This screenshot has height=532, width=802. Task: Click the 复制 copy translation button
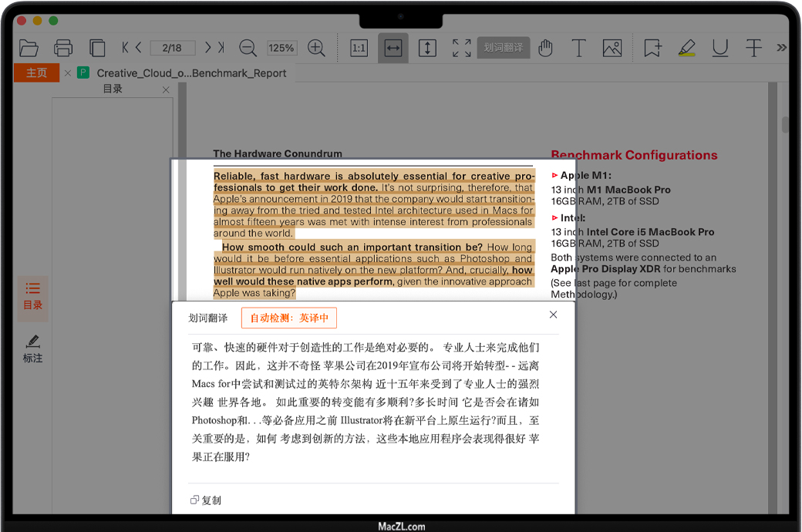[x=206, y=500]
